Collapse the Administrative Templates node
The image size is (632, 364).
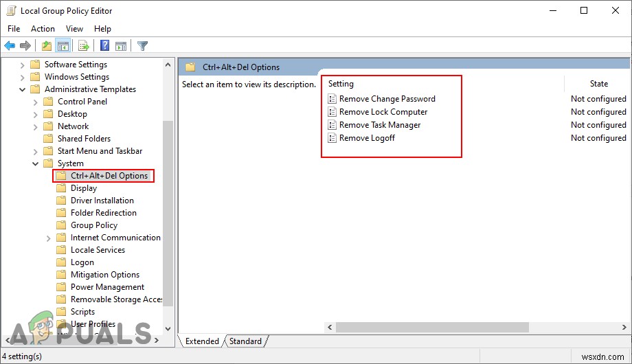(x=22, y=89)
